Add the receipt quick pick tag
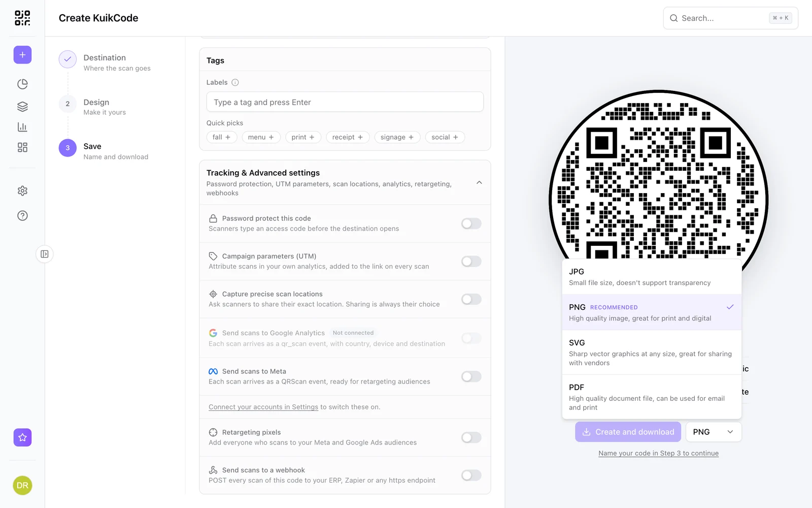812x508 pixels. click(x=348, y=137)
